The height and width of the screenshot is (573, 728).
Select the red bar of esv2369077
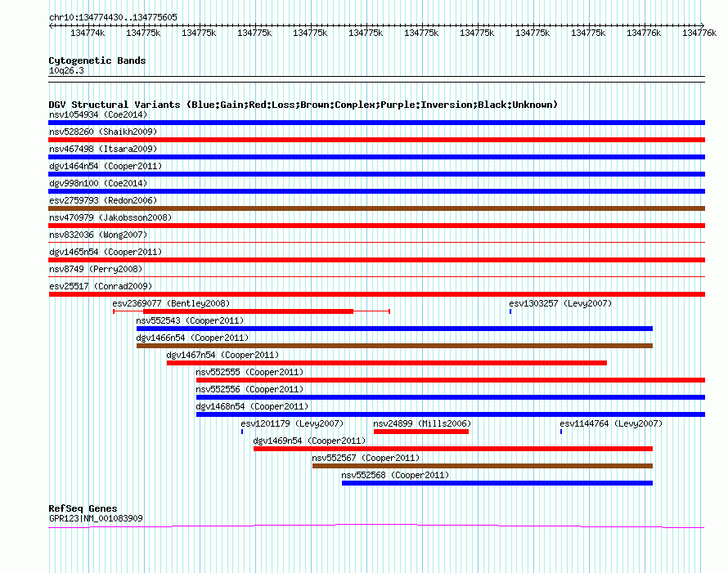249,311
